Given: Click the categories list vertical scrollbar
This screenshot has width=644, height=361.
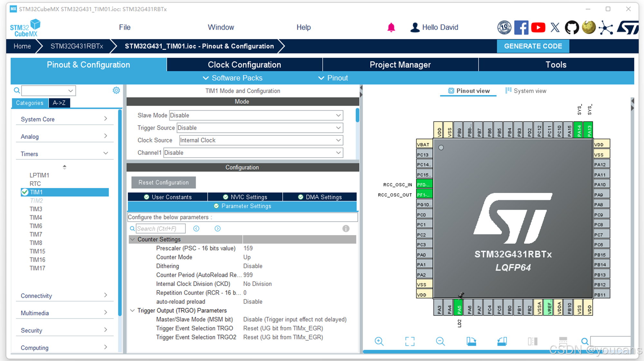Looking at the screenshot, I should (x=120, y=213).
